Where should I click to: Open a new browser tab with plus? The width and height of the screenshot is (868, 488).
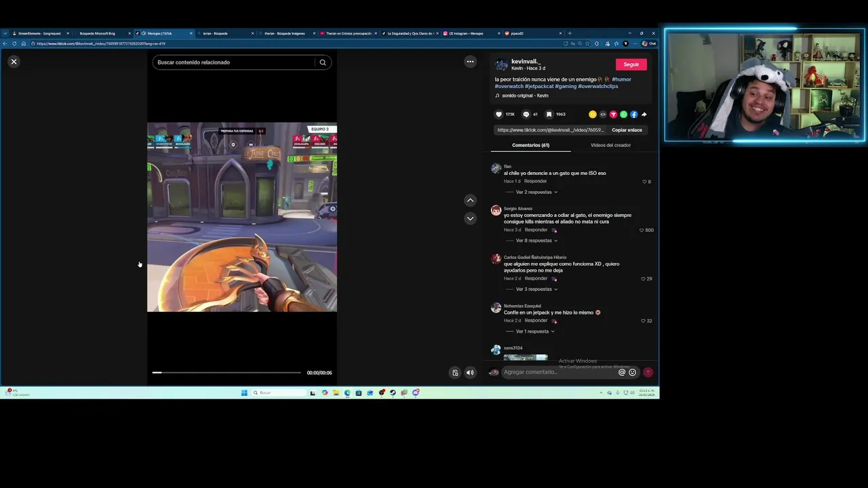569,33
